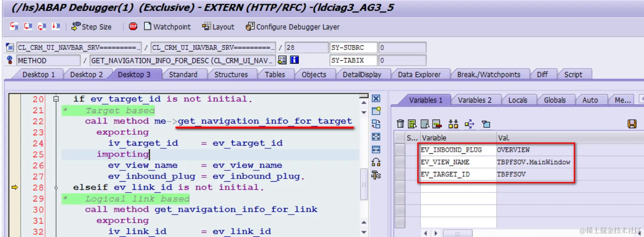Click the Val. column header

pyautogui.click(x=570, y=138)
